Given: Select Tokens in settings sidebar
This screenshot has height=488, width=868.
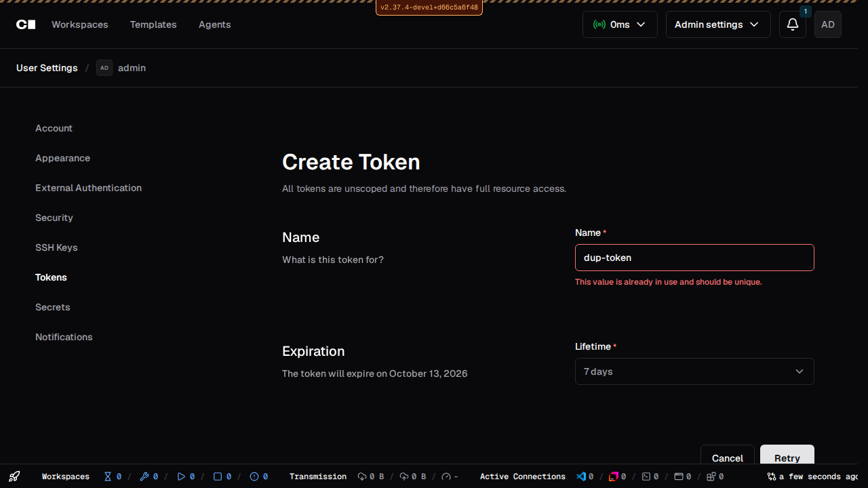Looking at the screenshot, I should (x=51, y=277).
